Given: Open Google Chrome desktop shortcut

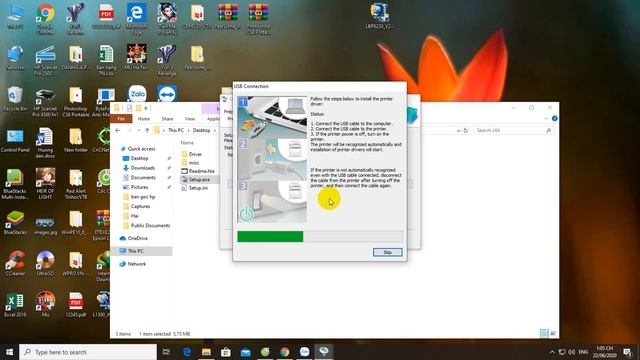Looking at the screenshot, I should pyautogui.click(x=45, y=18).
